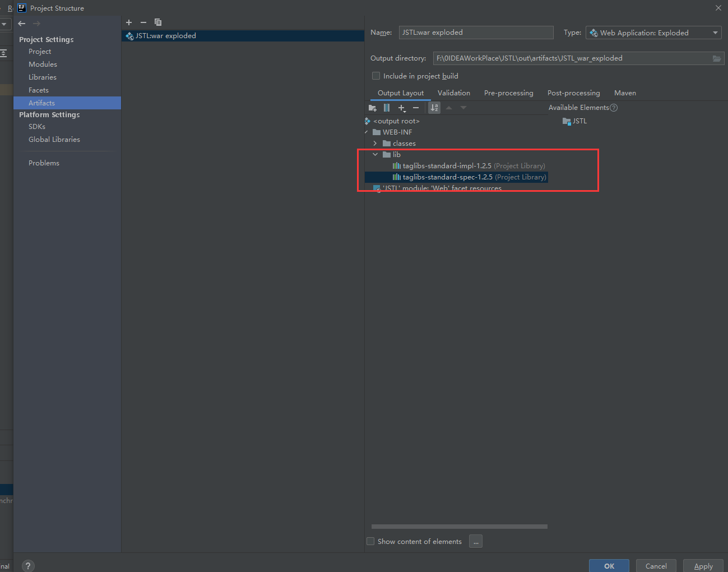Add a new artifact with plus icon
The width and height of the screenshot is (728, 572).
point(129,22)
